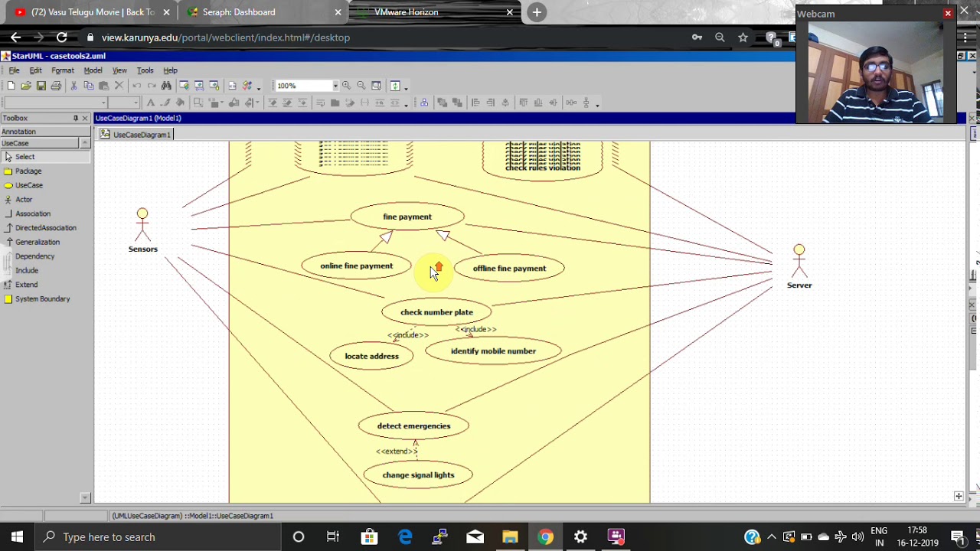The image size is (980, 551).
Task: Click the New file toolbar icon
Action: pyautogui.click(x=11, y=86)
